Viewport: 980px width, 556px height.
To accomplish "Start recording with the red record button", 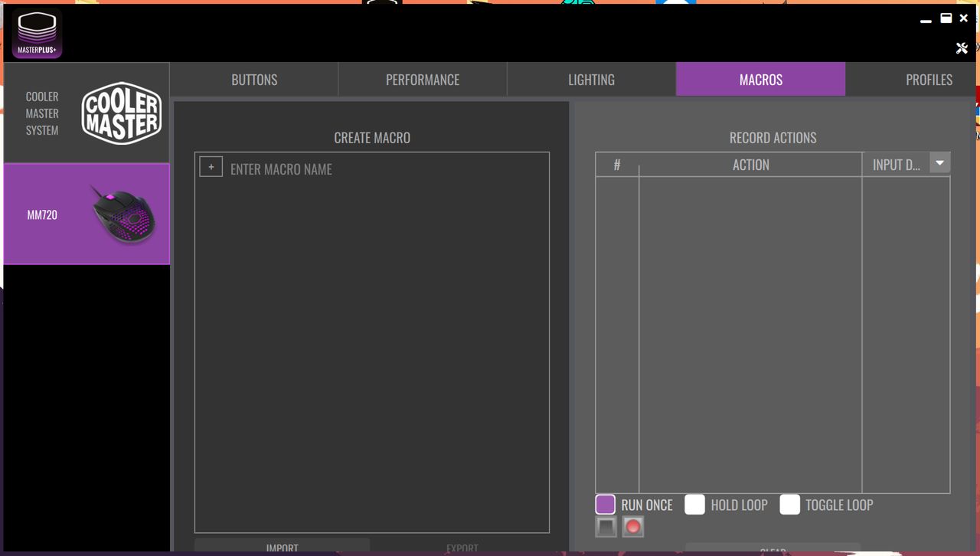I will [x=632, y=527].
